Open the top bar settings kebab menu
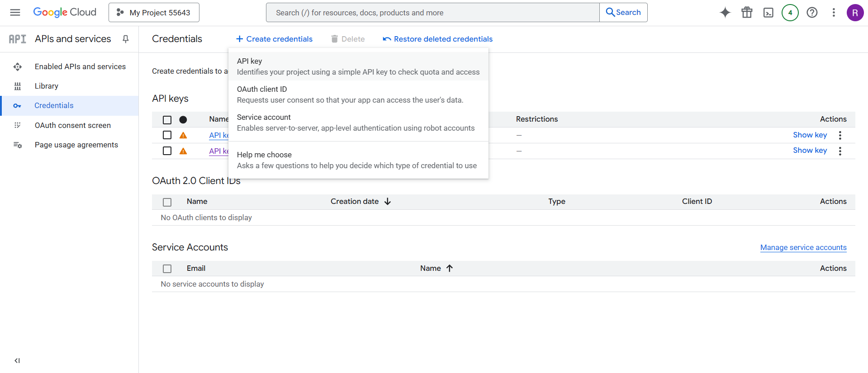The image size is (868, 373). 834,13
